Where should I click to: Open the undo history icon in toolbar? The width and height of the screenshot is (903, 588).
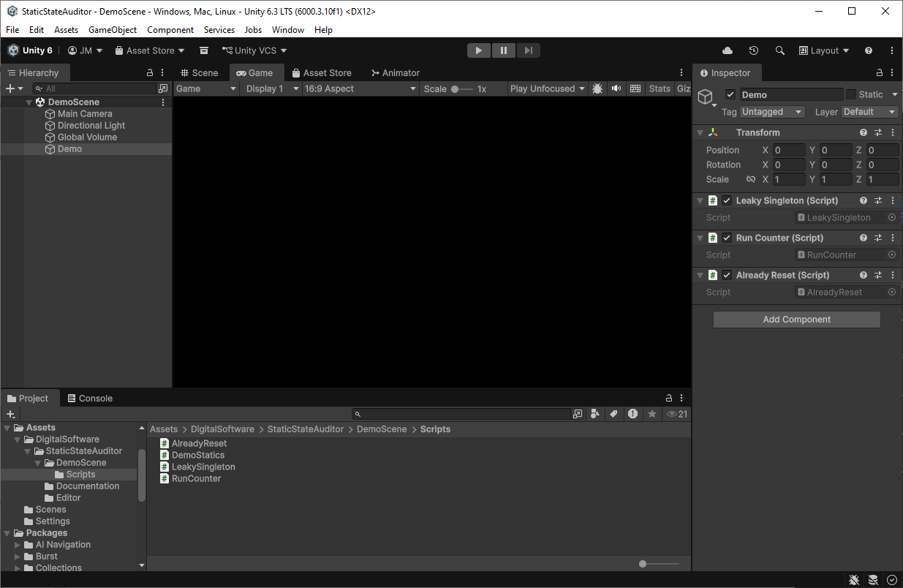tap(754, 50)
